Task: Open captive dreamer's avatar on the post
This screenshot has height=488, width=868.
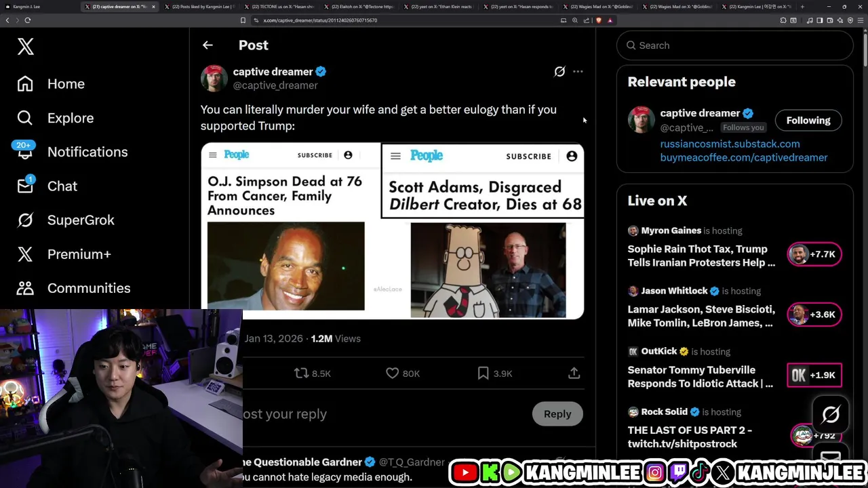Action: [x=214, y=78]
